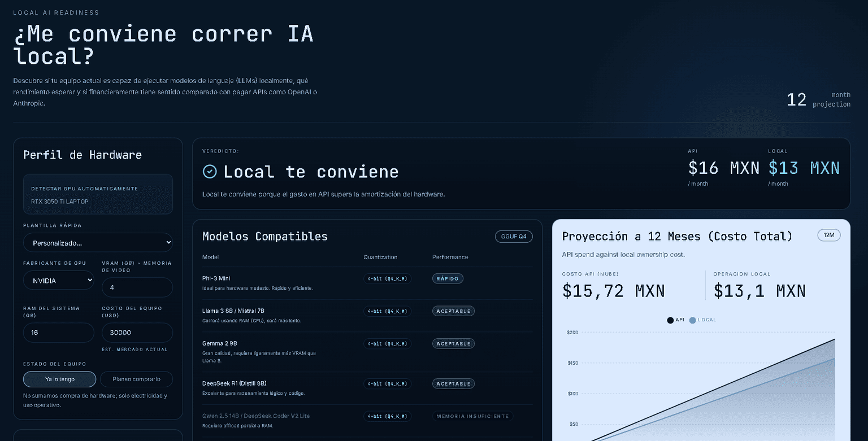
Task: Click the Performance column header
Action: pyautogui.click(x=450, y=257)
